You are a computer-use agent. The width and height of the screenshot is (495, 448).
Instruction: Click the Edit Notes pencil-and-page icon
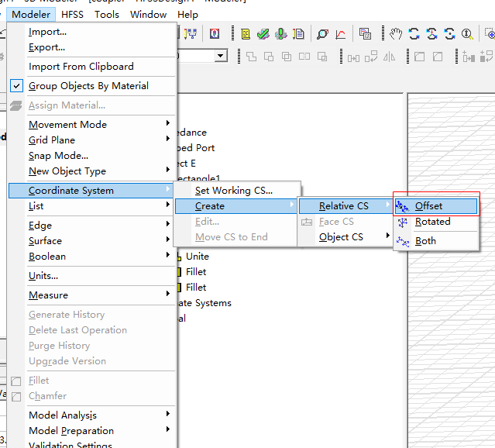click(298, 34)
